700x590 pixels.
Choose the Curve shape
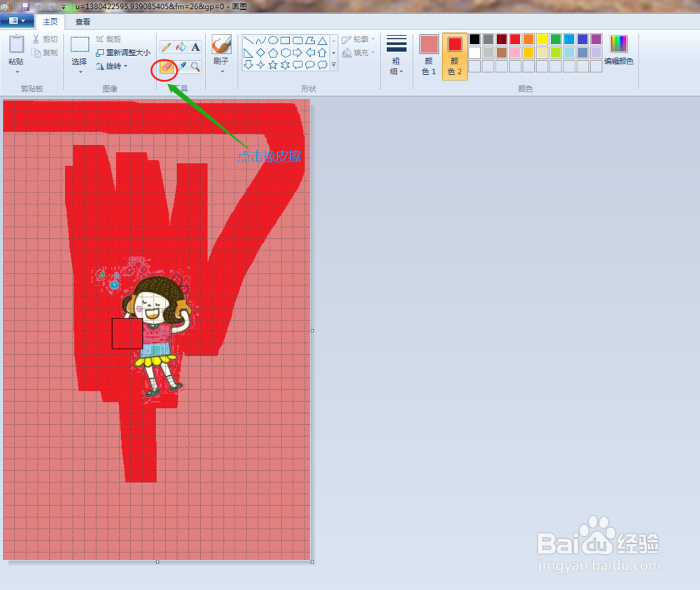(260, 41)
